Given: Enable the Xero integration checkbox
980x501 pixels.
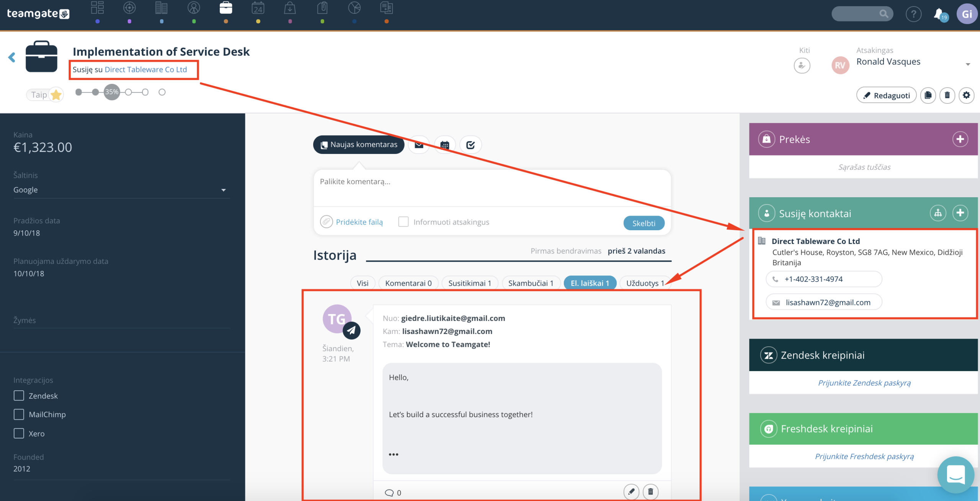Looking at the screenshot, I should (19, 433).
